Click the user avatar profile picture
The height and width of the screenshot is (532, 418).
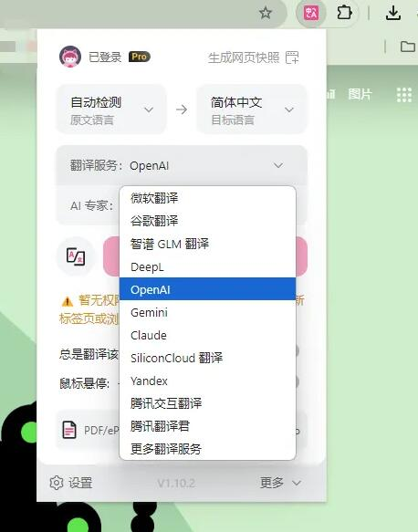click(x=70, y=57)
